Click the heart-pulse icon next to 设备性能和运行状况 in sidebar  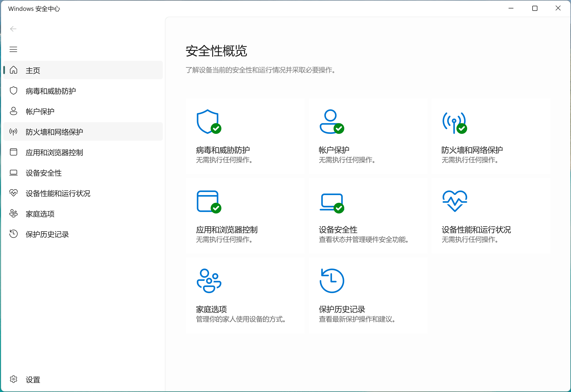pos(14,193)
